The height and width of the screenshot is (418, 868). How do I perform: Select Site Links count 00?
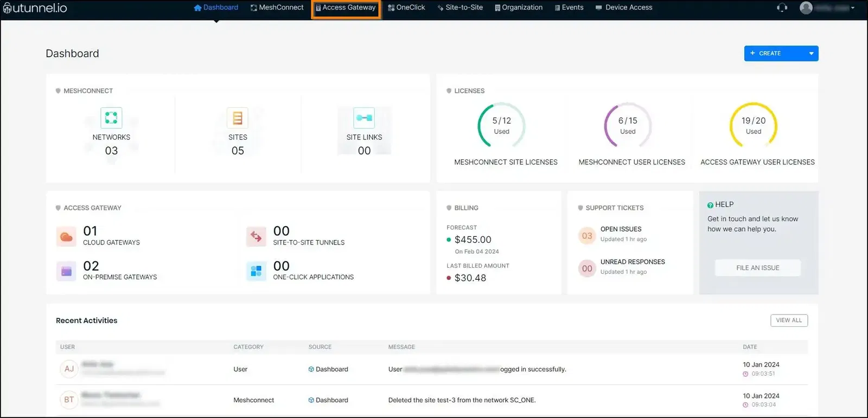(x=364, y=151)
